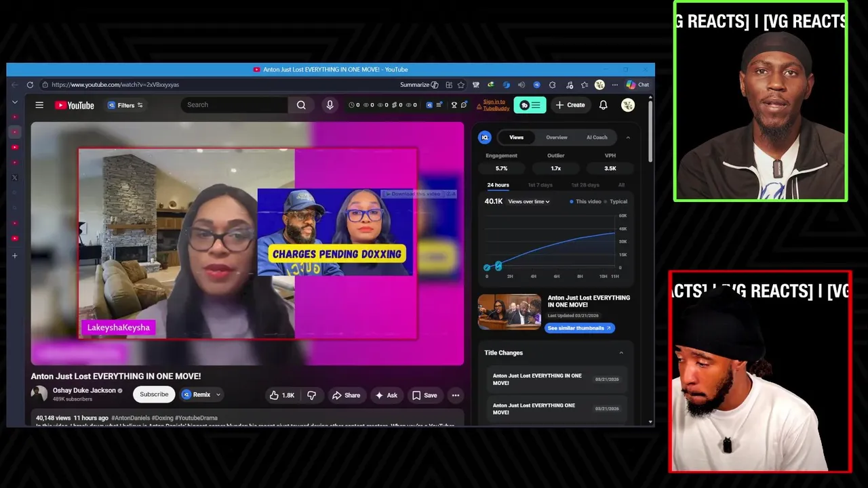Open the X tab in vertical tab strip
This screenshot has width=868, height=488.
[x=15, y=178]
